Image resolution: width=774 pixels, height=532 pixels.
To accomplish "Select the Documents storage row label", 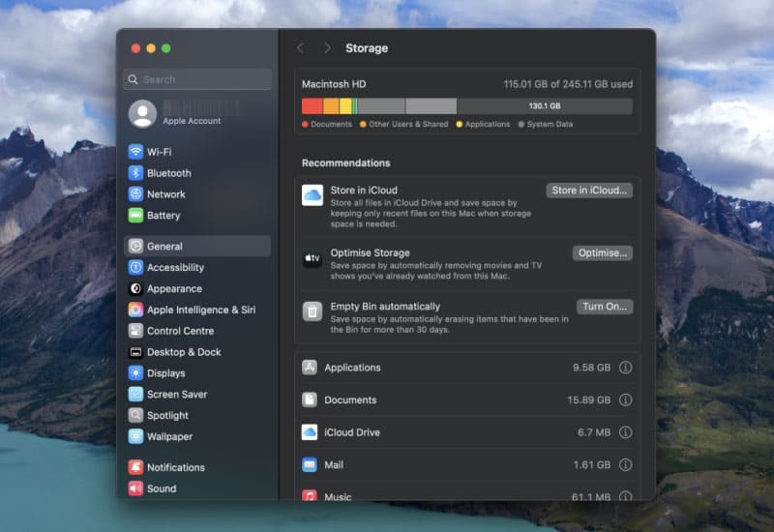I will (x=350, y=400).
